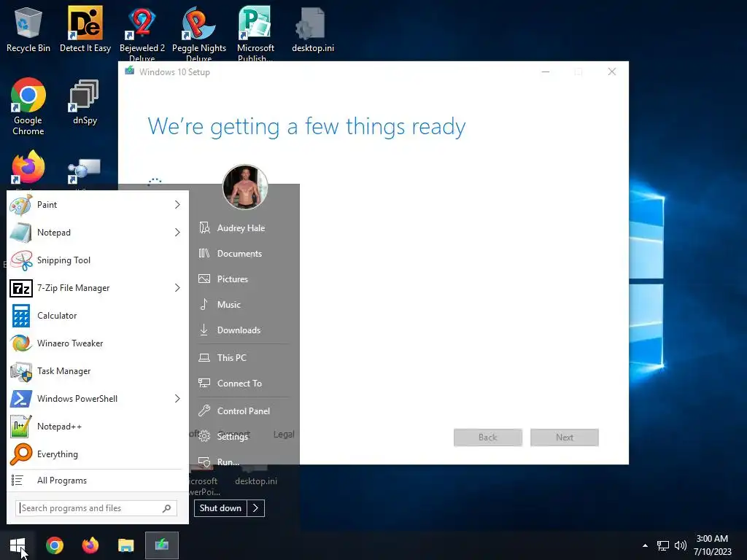Screen dimensions: 747x560
Task: Expand the 7-Zip File Manager submenu arrow
Action: (x=177, y=287)
